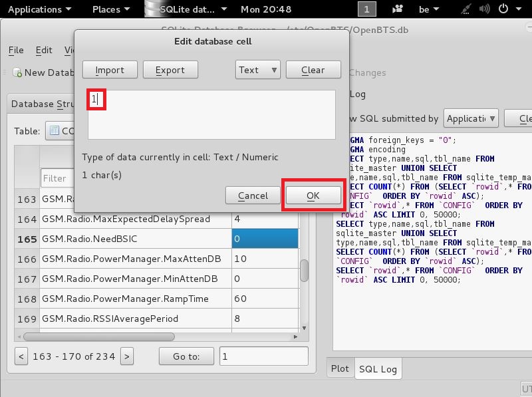Open the Text format dropdown
The width and height of the screenshot is (532, 397).
click(258, 70)
